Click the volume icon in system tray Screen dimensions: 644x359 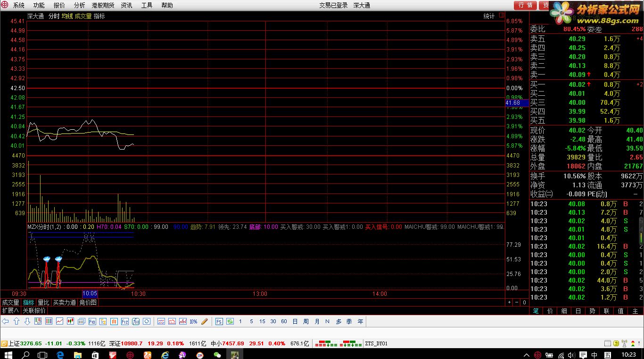coord(571,355)
